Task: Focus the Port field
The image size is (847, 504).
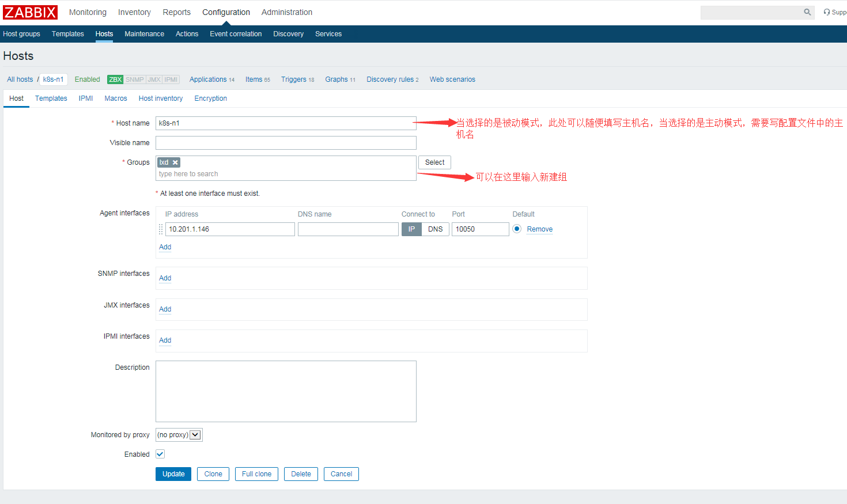Action: coord(480,229)
